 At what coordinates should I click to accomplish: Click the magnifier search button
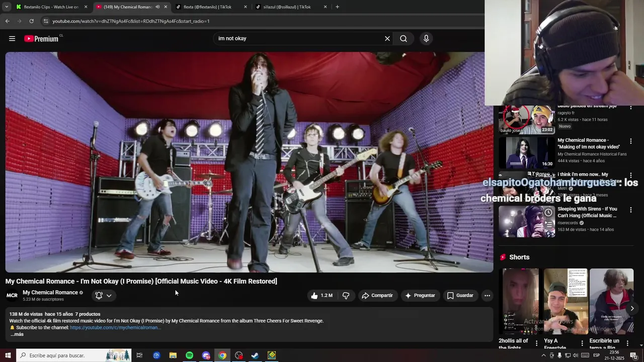[x=404, y=39]
